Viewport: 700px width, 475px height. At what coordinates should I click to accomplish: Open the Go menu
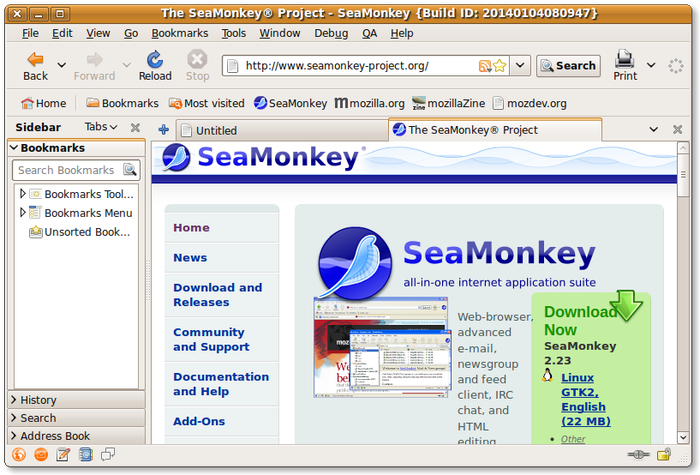(131, 33)
